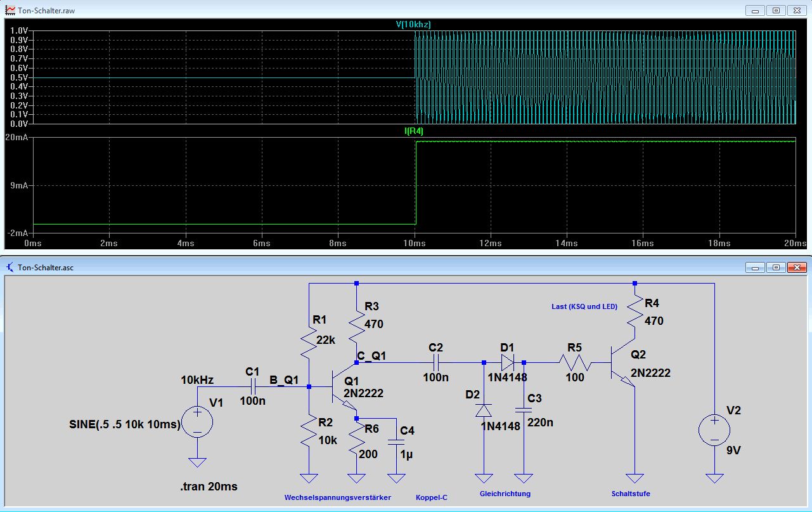
Task: Maximize the Ton-Schalter.asc schematic window
Action: click(775, 268)
